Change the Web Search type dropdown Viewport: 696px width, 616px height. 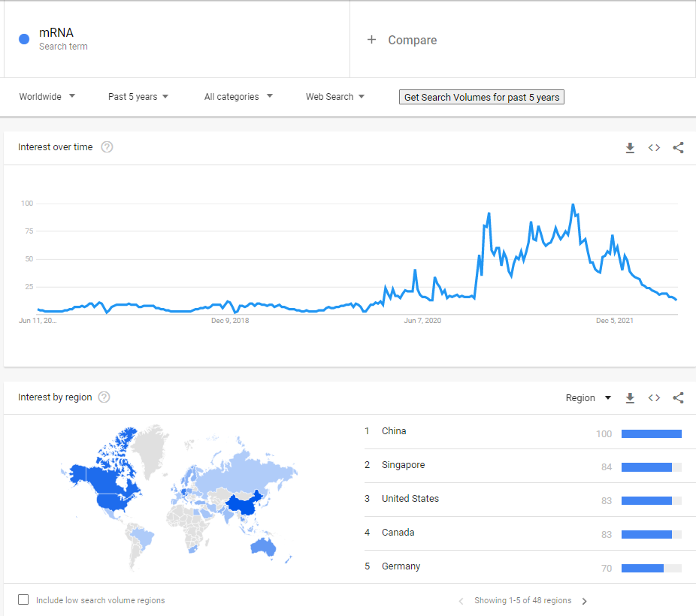coord(335,97)
